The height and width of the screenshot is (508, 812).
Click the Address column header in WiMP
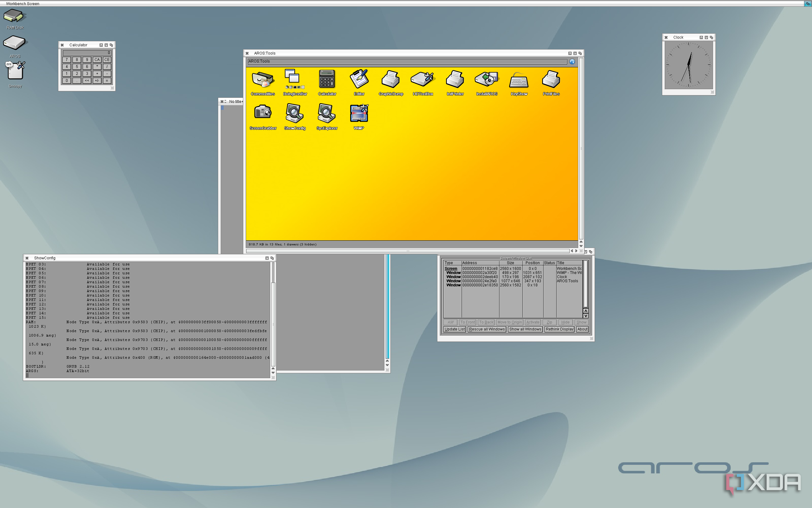pyautogui.click(x=480, y=263)
